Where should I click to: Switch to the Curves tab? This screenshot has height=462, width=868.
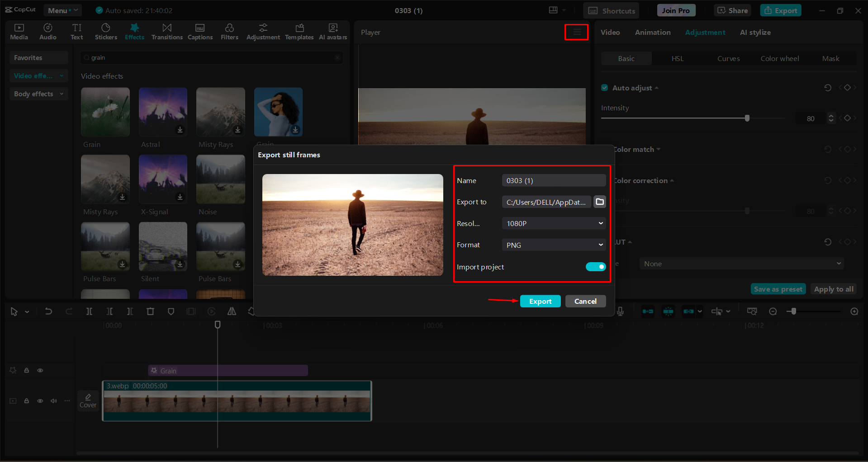pos(728,58)
